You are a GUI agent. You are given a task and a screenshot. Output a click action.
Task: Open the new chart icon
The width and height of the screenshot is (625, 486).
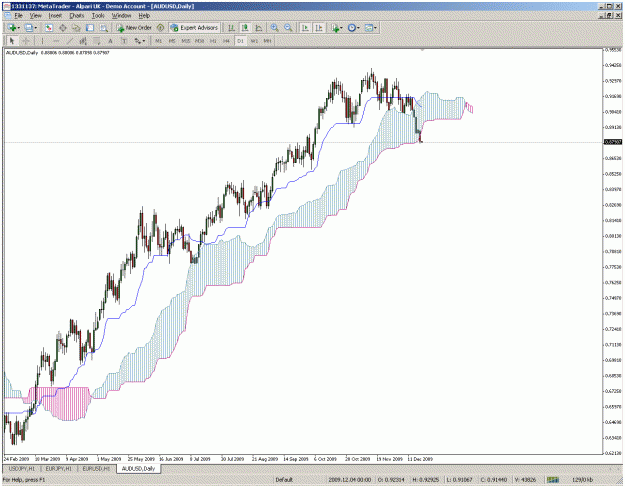12,28
